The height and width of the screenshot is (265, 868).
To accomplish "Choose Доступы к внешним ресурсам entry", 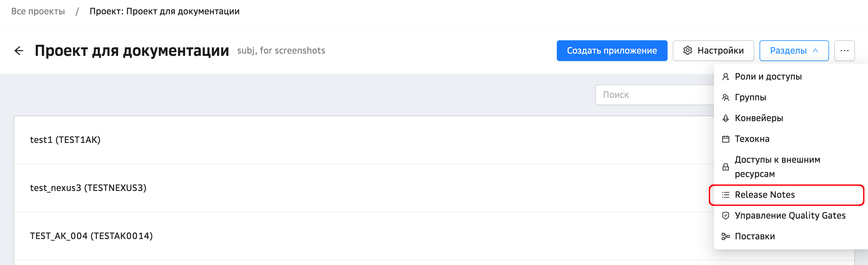I will click(x=777, y=167).
